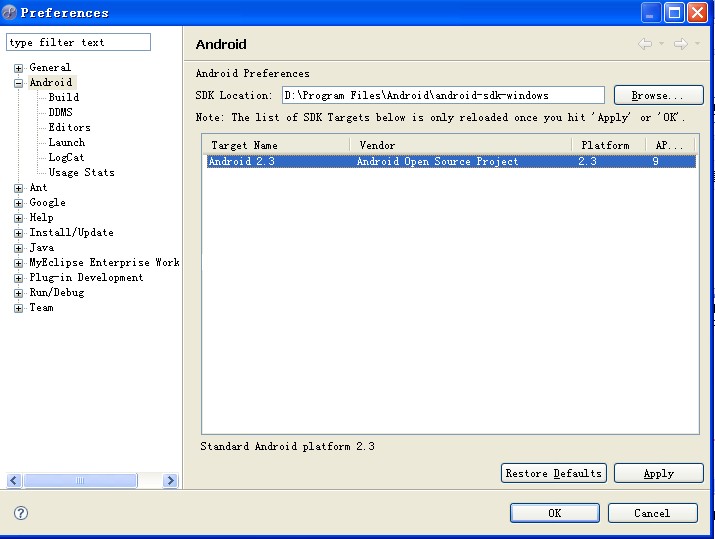Image resolution: width=715 pixels, height=539 pixels.
Task: Open the DDMS preferences page
Action: (x=61, y=112)
